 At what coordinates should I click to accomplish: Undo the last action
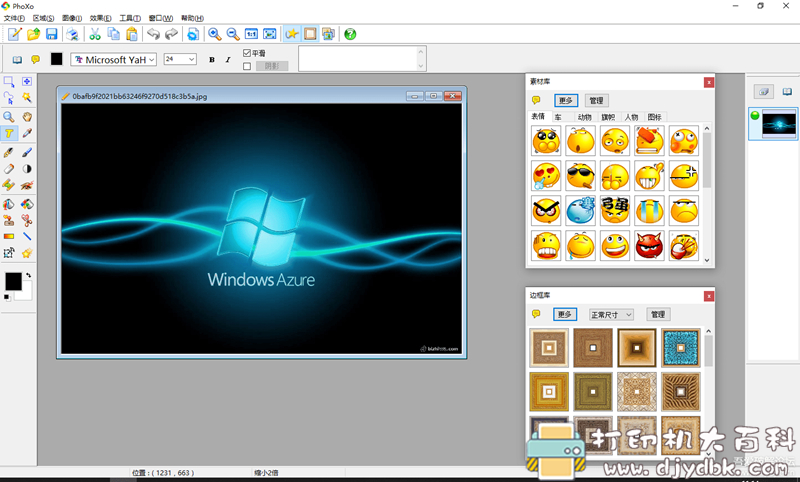153,34
